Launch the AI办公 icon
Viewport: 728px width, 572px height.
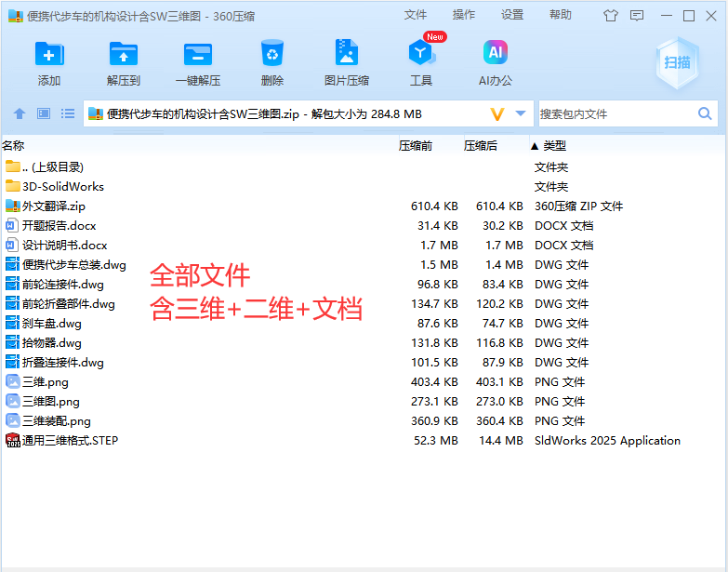pos(495,52)
